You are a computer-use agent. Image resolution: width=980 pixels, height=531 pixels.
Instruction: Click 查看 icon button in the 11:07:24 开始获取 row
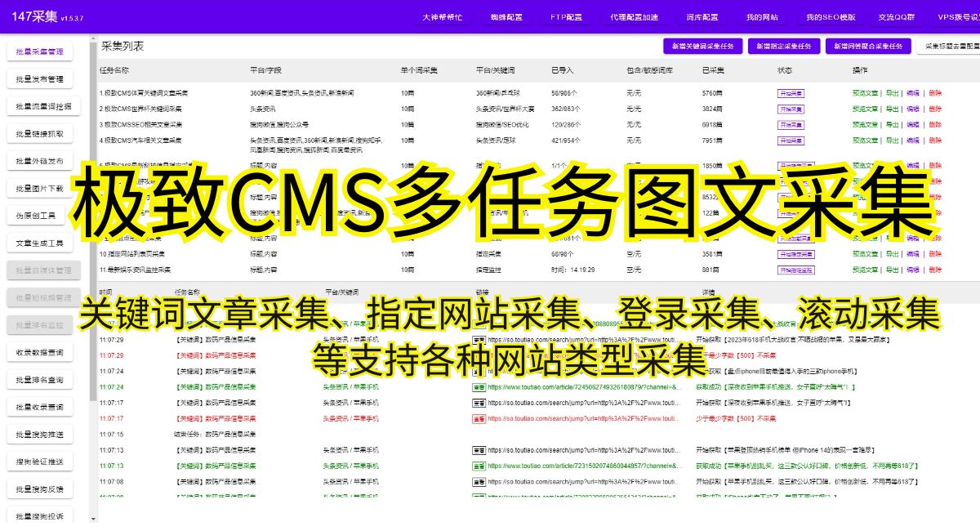pyautogui.click(x=479, y=371)
